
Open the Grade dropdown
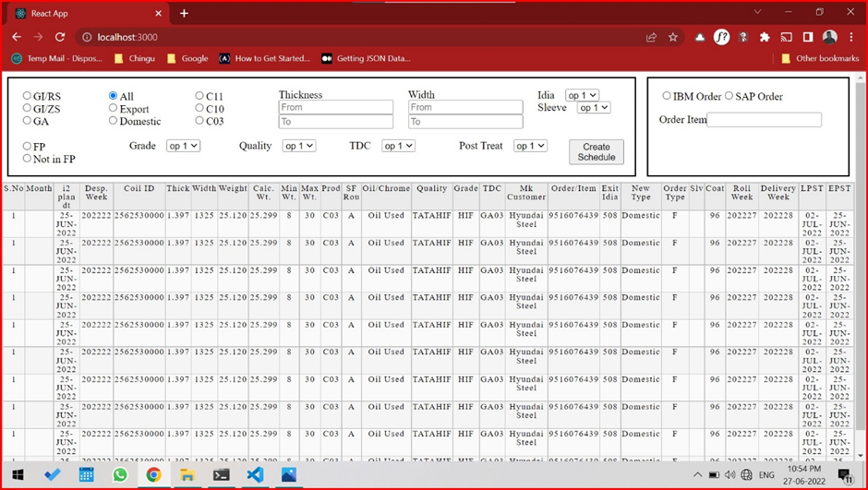pyautogui.click(x=183, y=146)
